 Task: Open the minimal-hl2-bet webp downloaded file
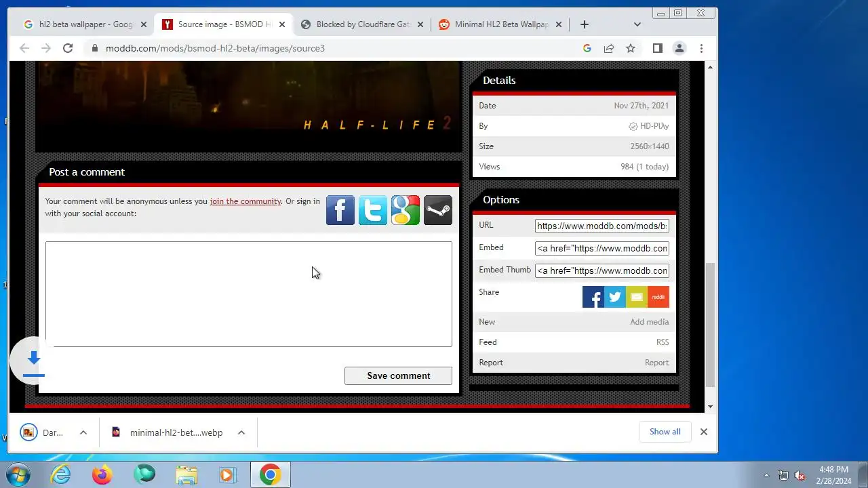(168, 432)
